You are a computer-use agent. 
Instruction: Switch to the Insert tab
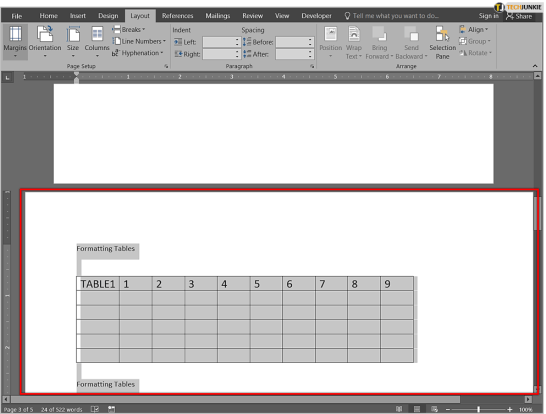[77, 16]
